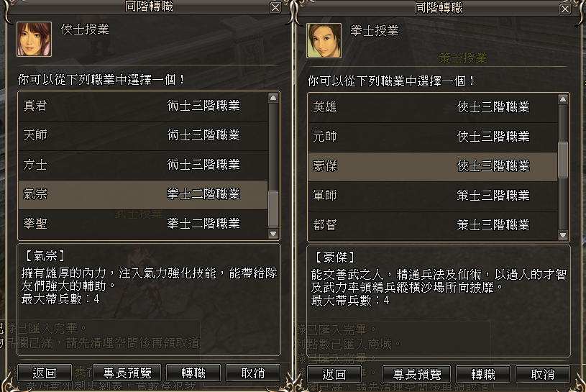Pick 軍師 from the right list
Image resolution: width=586 pixels, height=392 pixels.
point(432,196)
